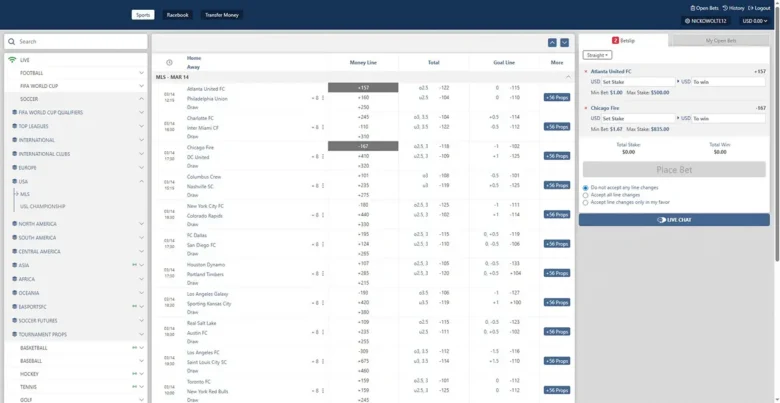Screen dimensions: 780x403
Task: Open the Racebook tab
Action: pyautogui.click(x=178, y=15)
